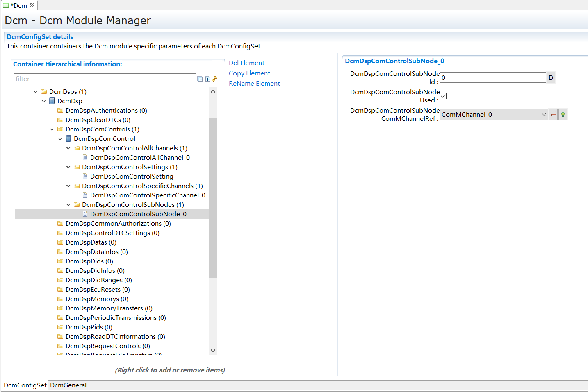
Task: Click the ReName Element link
Action: [x=254, y=83]
